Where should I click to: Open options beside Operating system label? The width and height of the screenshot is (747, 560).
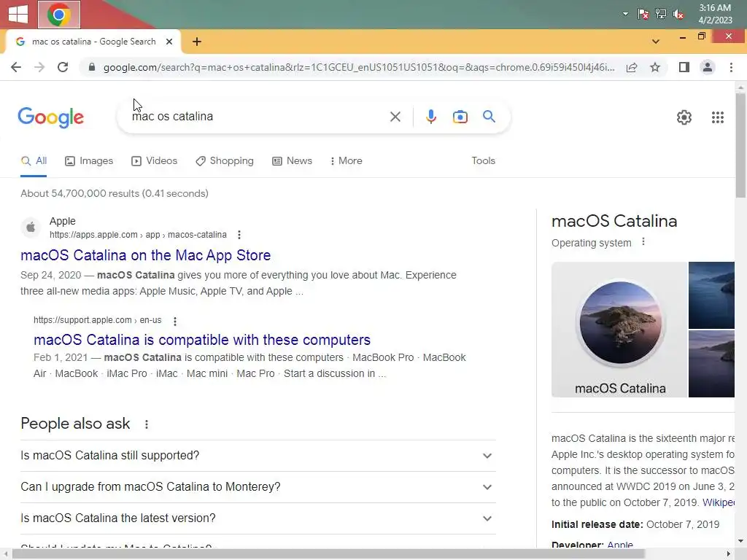click(x=643, y=242)
